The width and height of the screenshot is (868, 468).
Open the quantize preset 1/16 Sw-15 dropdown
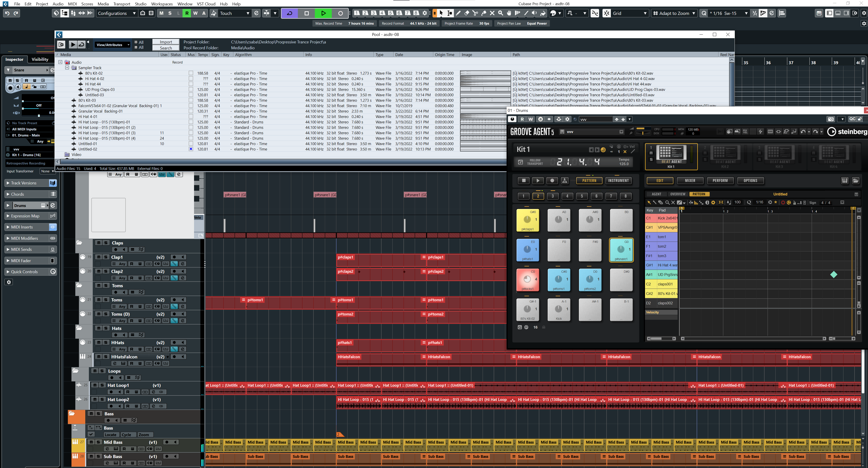coord(728,13)
